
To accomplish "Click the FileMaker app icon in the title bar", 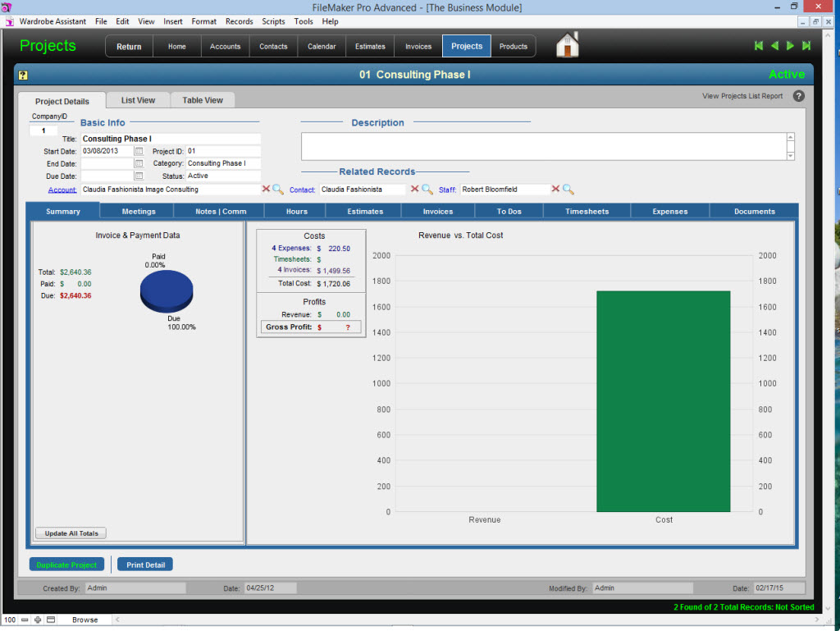I will [6, 7].
